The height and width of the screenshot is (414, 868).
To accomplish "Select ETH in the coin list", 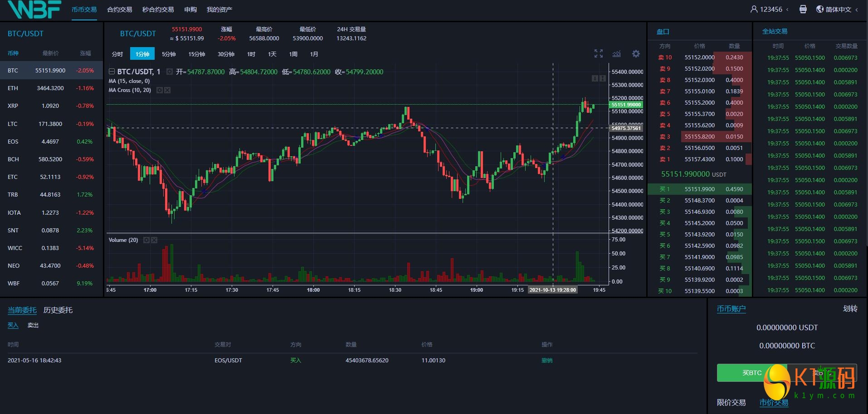I will coord(52,88).
